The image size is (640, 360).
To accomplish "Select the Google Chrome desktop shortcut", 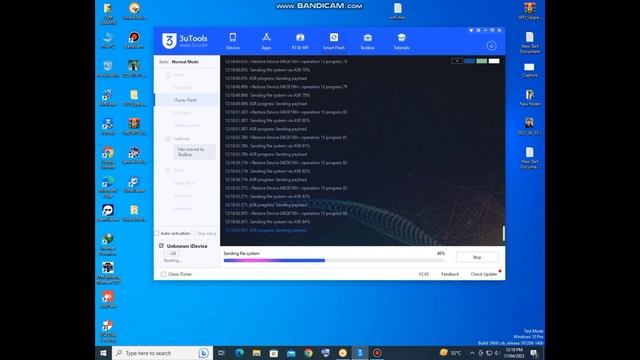I will pos(108,158).
